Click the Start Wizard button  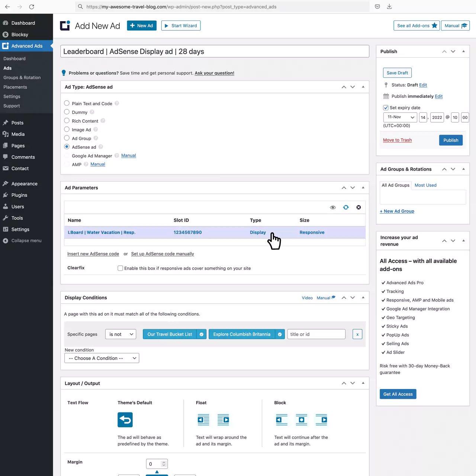coord(181,26)
